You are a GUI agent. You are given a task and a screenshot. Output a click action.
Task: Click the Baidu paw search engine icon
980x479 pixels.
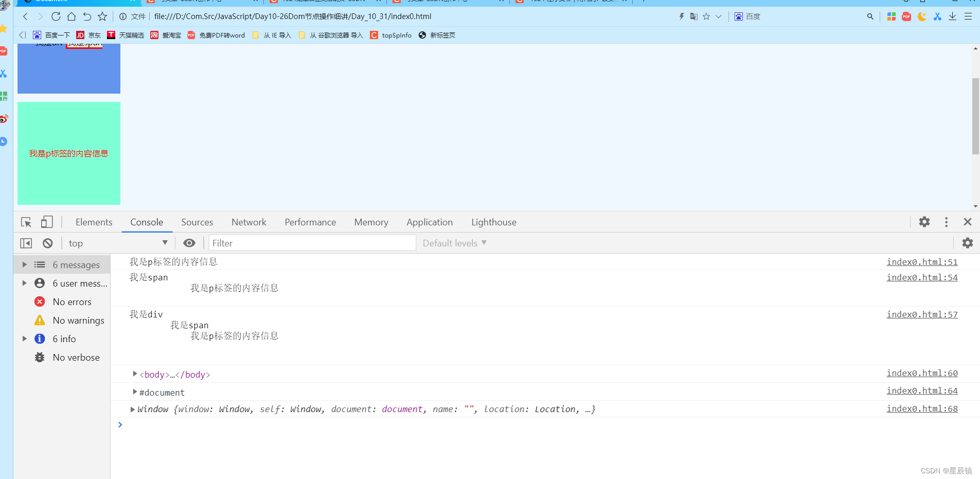739,16
